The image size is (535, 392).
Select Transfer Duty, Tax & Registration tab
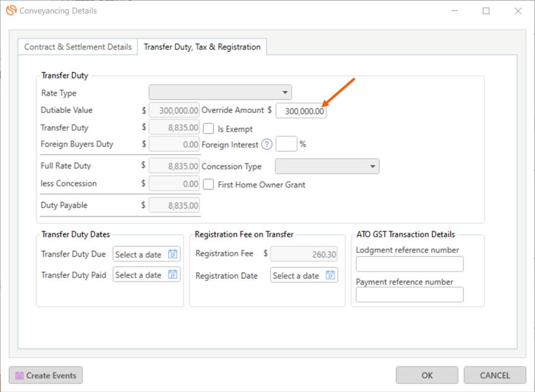click(x=202, y=47)
